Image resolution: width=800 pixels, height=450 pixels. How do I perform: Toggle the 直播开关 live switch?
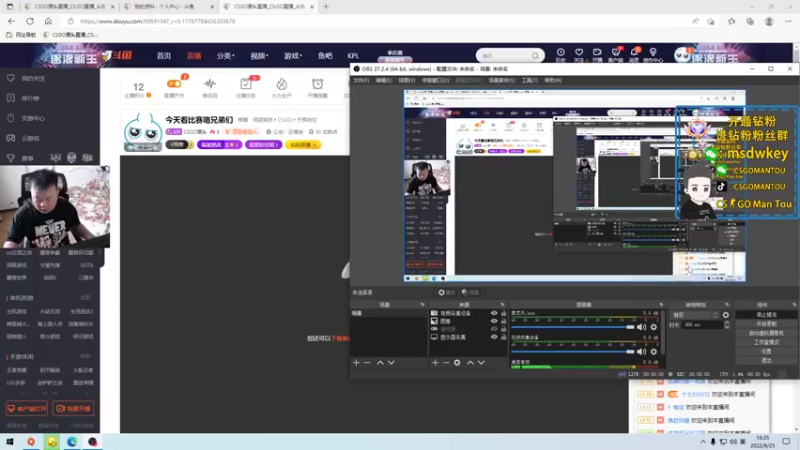(x=174, y=84)
